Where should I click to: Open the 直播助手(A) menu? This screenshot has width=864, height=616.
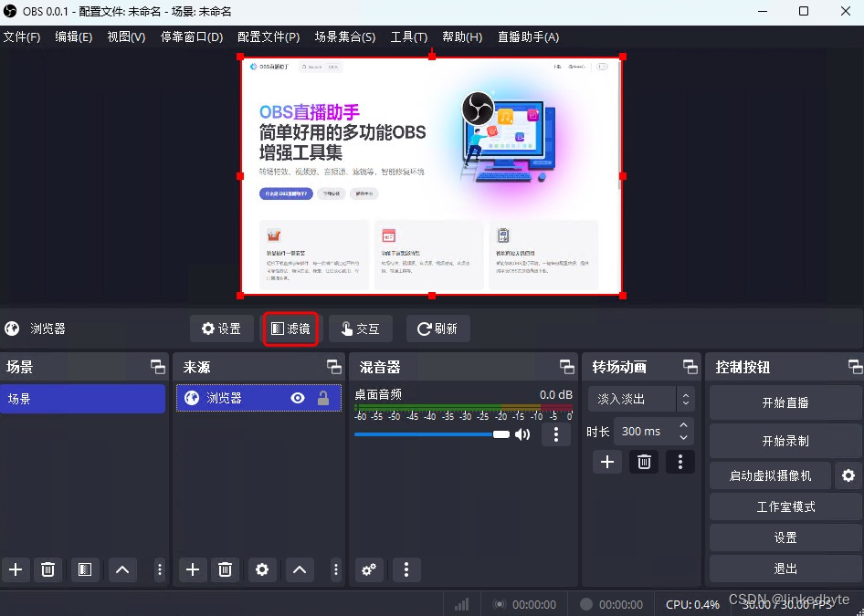pyautogui.click(x=529, y=37)
